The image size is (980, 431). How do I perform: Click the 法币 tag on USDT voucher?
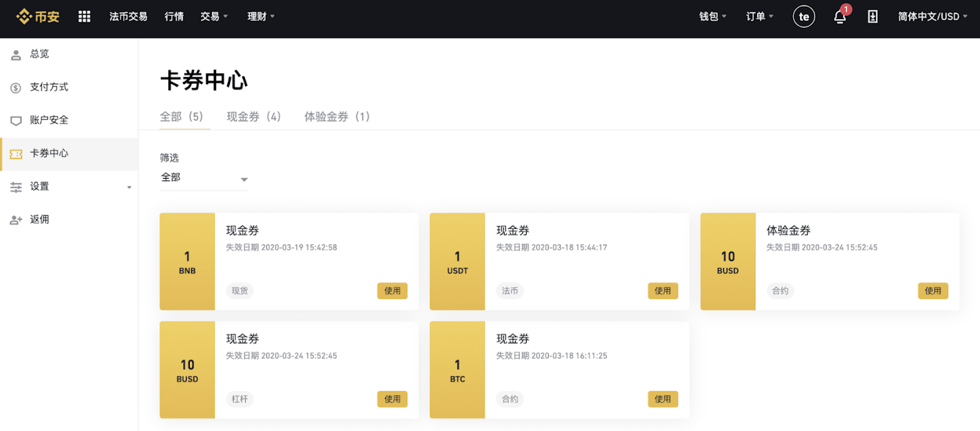click(510, 291)
